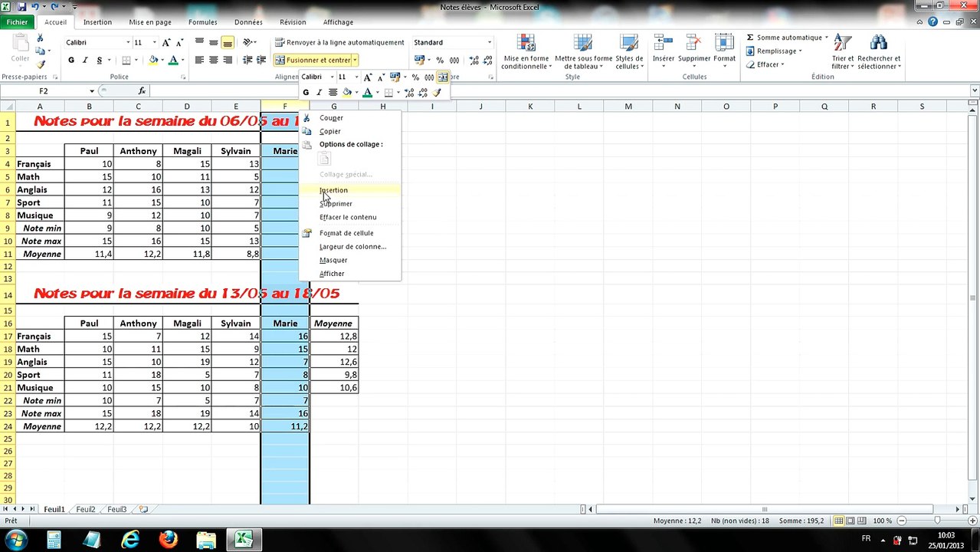
Task: Open the ribbon font size 11 dropdown
Action: (x=154, y=42)
